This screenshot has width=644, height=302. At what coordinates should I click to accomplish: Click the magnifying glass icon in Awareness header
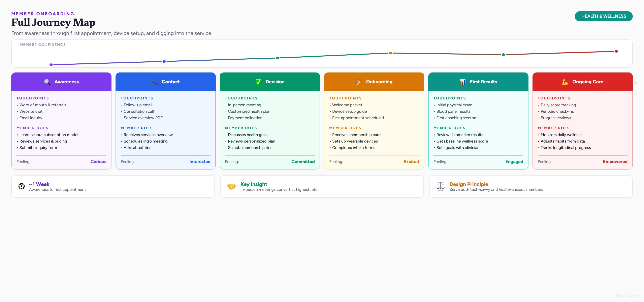[x=47, y=82]
